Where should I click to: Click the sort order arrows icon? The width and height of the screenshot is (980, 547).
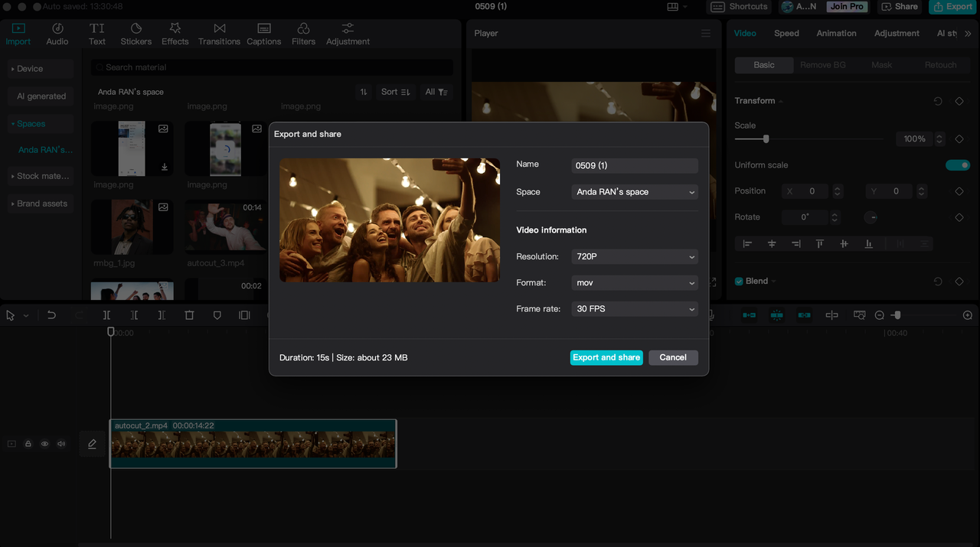364,92
